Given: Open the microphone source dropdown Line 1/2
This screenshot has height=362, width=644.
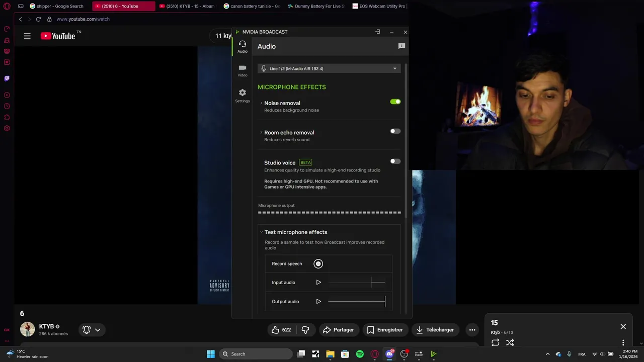Looking at the screenshot, I should pos(329,68).
